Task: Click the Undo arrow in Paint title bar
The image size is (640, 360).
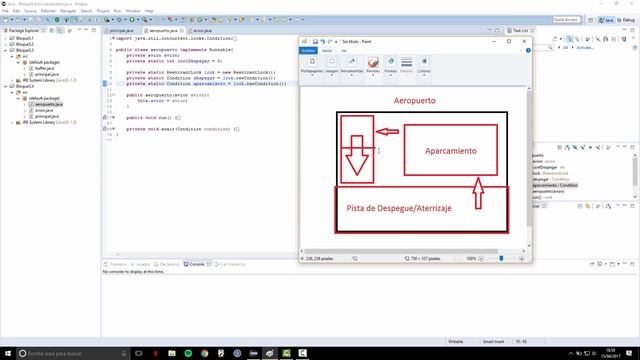Action: pos(322,42)
